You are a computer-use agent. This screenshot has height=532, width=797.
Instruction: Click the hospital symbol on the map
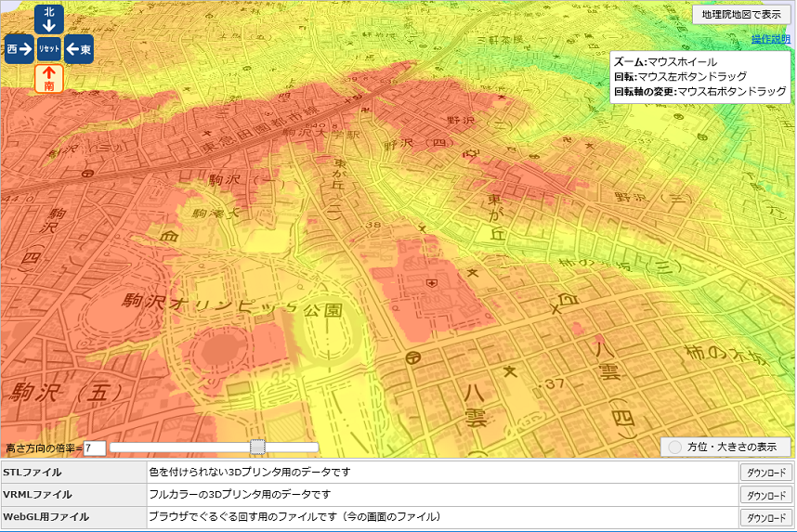[x=431, y=280]
